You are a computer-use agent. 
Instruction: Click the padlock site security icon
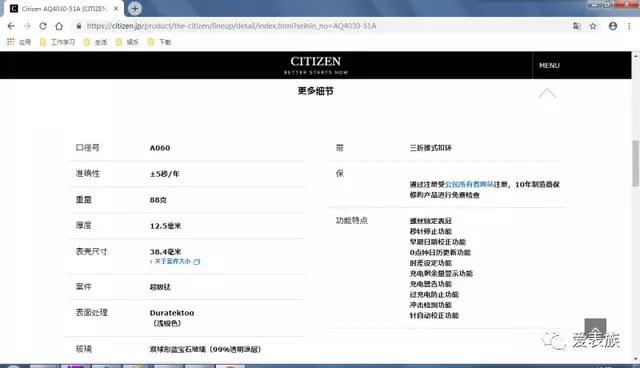[79, 26]
